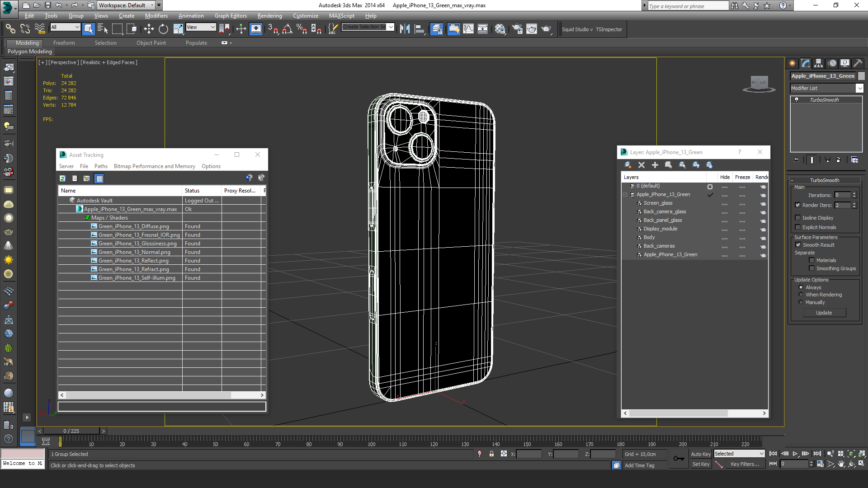The height and width of the screenshot is (488, 868).
Task: Add selected objects to layer plus icon
Action: [655, 165]
